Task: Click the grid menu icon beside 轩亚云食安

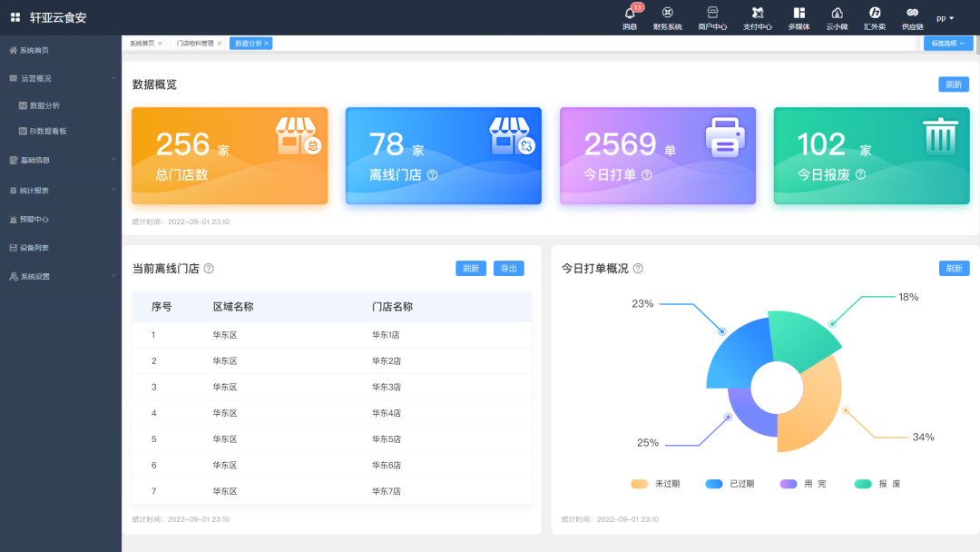Action: 15,17
